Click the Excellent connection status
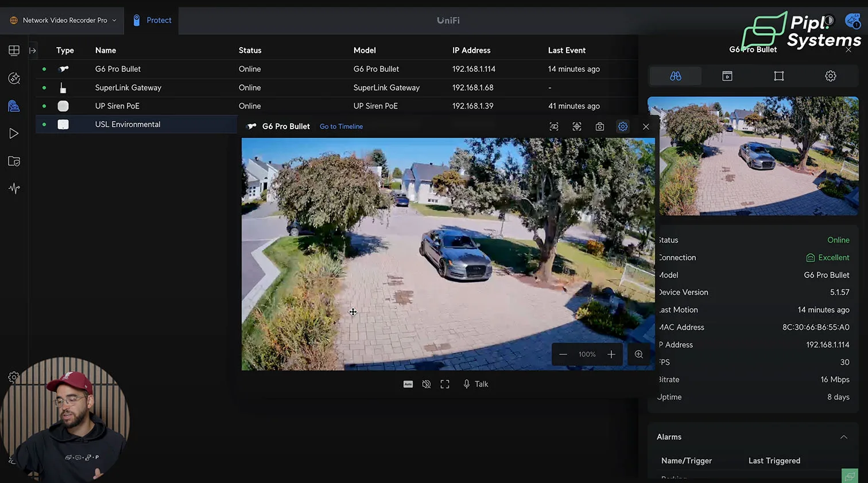868x483 pixels. coord(828,258)
